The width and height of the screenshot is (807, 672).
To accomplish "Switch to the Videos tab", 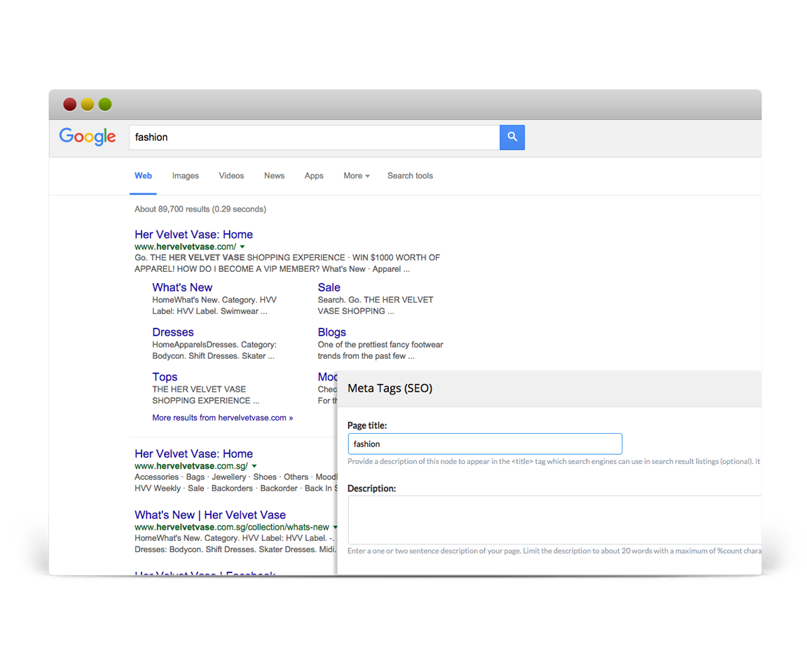I will pyautogui.click(x=231, y=176).
